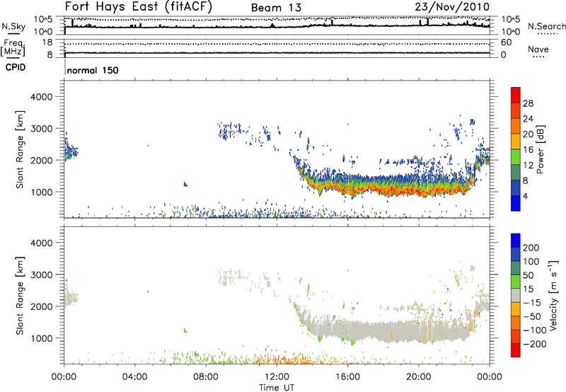The image size is (566, 392).
Task: Click the CPID row label
Action: [x=16, y=67]
